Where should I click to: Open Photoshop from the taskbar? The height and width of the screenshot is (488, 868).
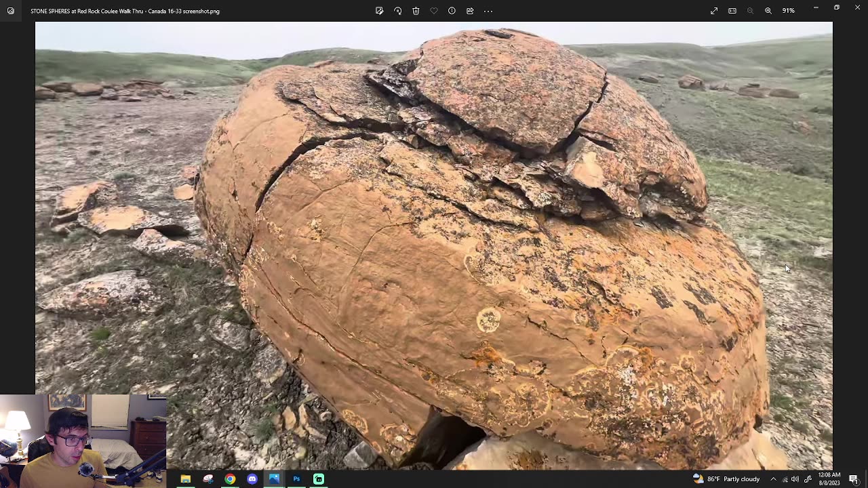pos(296,479)
